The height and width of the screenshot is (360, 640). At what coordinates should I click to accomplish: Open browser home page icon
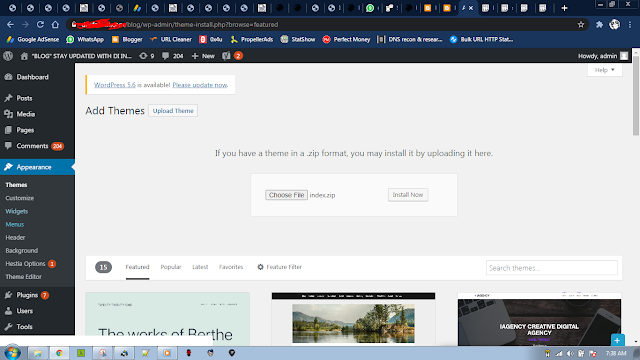coord(55,24)
